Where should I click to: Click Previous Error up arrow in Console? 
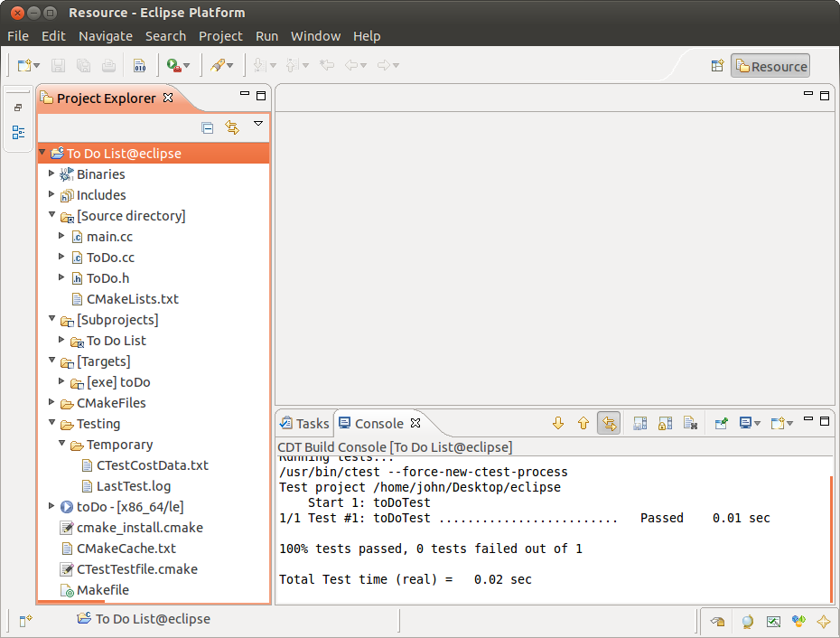coord(583,424)
